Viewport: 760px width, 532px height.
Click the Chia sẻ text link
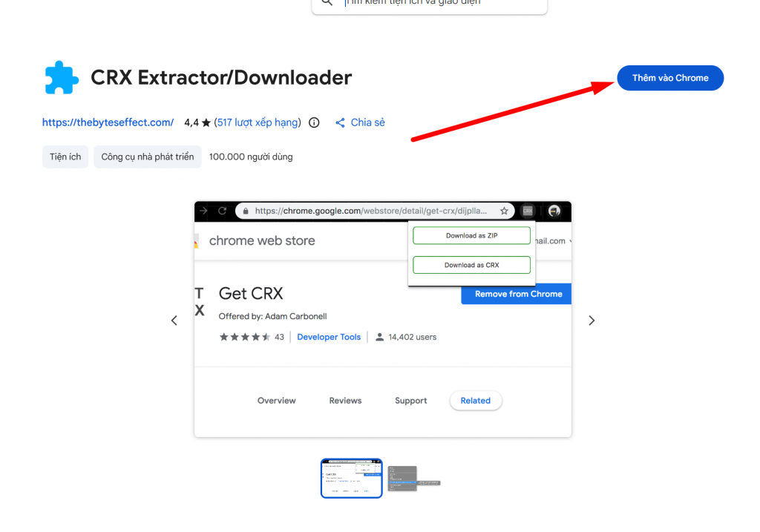[x=367, y=122]
